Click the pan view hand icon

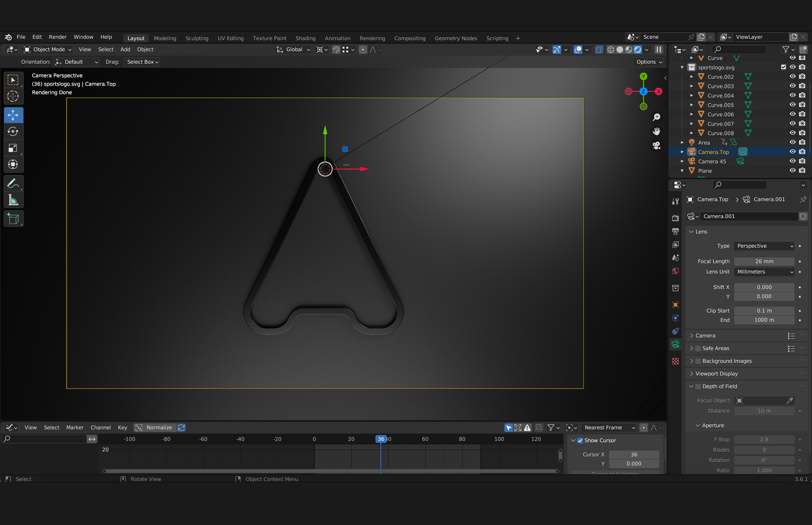point(656,132)
